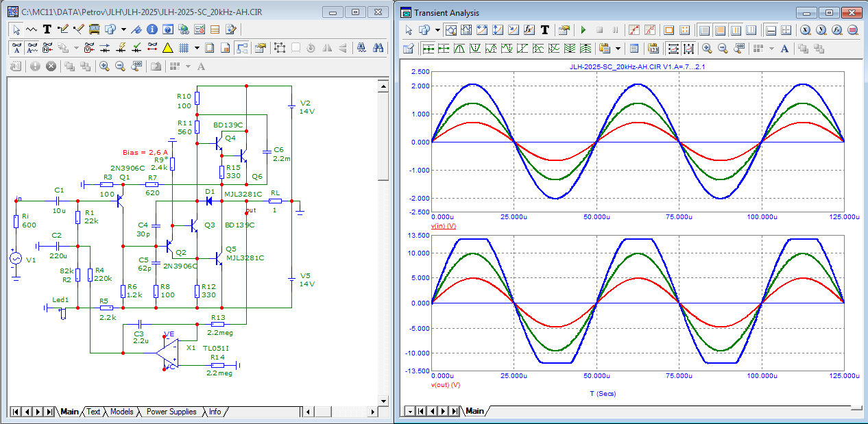This screenshot has width=868, height=424.
Task: Switch to the Power Supplies tab
Action: 171,412
